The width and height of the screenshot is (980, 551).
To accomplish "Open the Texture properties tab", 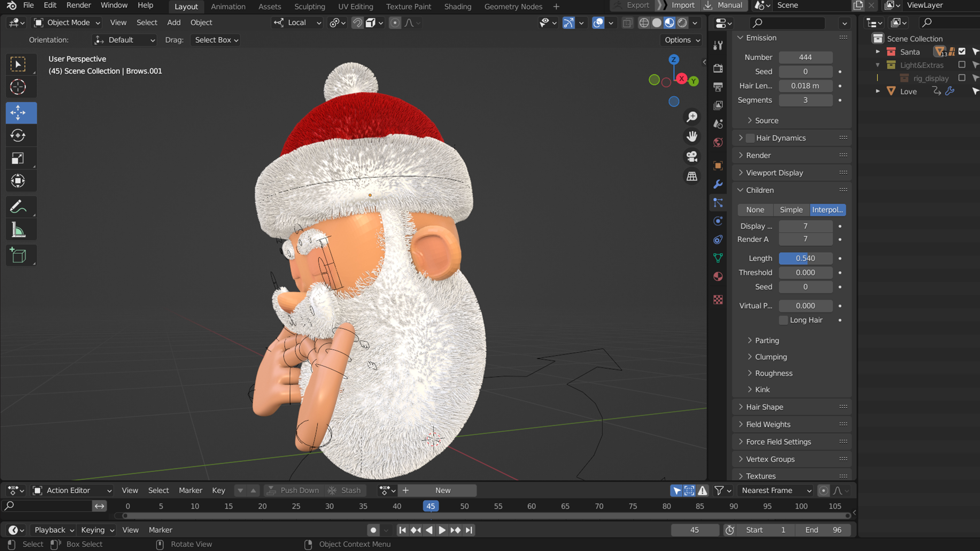I will tap(718, 300).
